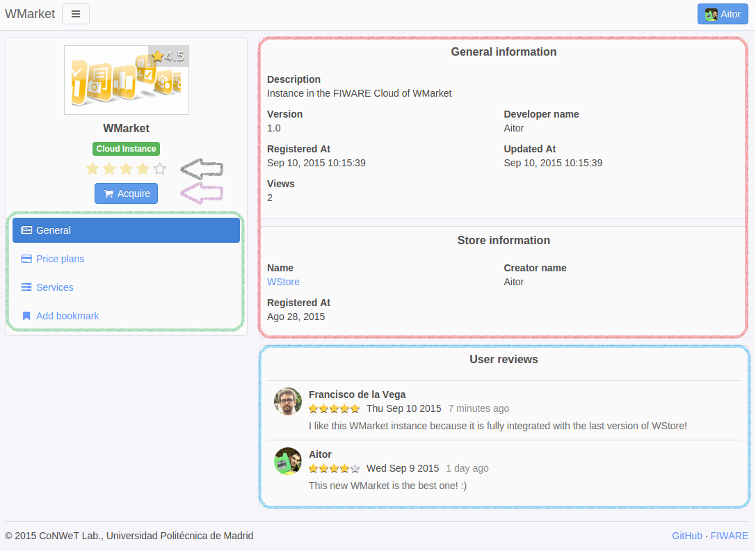Click the shopping cart Acquire button
The image size is (756, 551).
coord(127,193)
